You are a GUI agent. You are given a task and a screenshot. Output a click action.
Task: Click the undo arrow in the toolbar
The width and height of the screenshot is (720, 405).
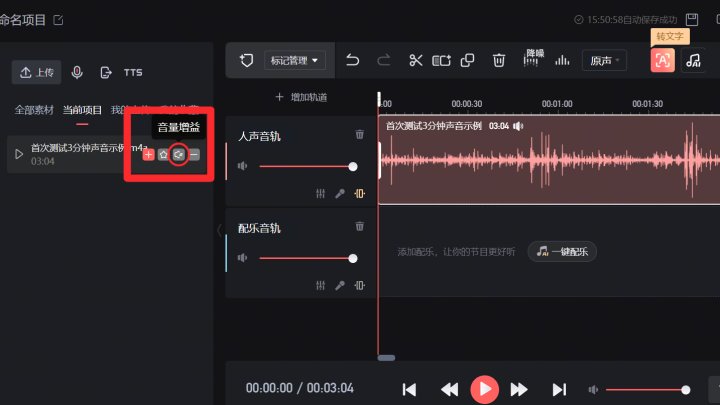(x=352, y=61)
